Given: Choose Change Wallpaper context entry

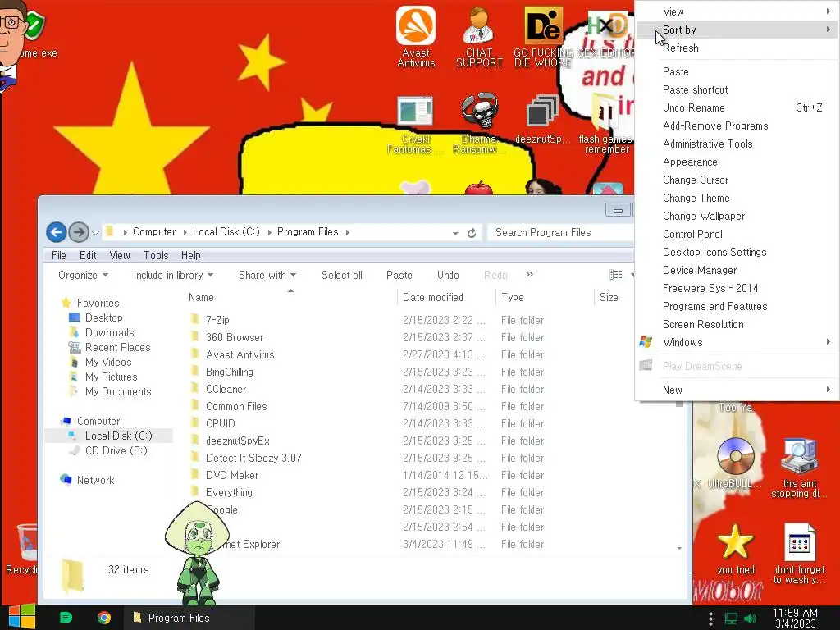Looking at the screenshot, I should click(737, 216).
